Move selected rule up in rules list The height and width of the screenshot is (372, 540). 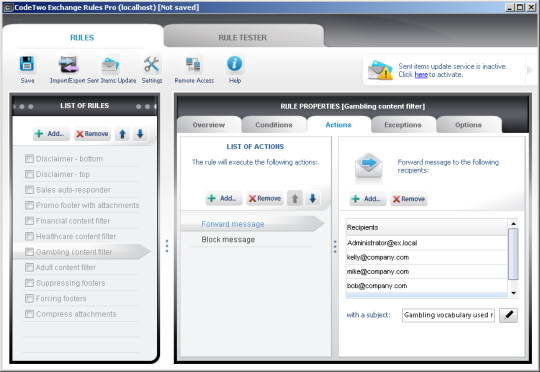click(122, 134)
